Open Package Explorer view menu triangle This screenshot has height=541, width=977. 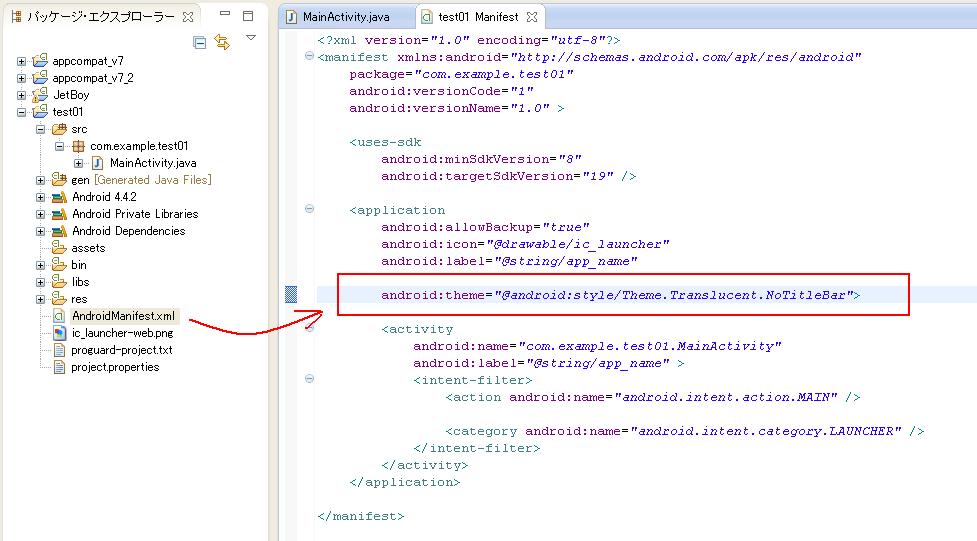(251, 38)
